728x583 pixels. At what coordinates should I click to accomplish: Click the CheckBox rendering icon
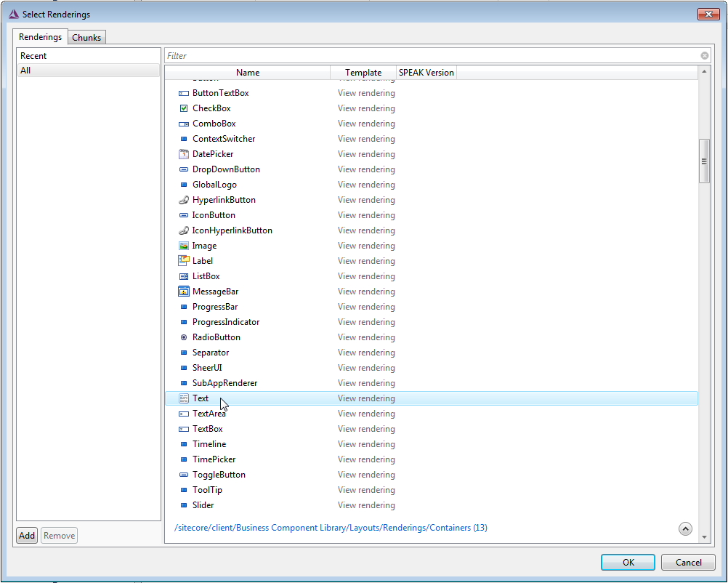click(184, 108)
